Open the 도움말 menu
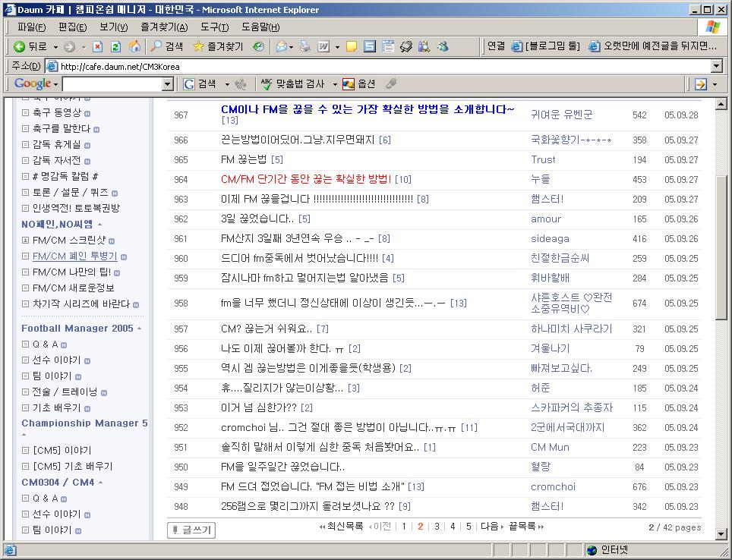 260,27
